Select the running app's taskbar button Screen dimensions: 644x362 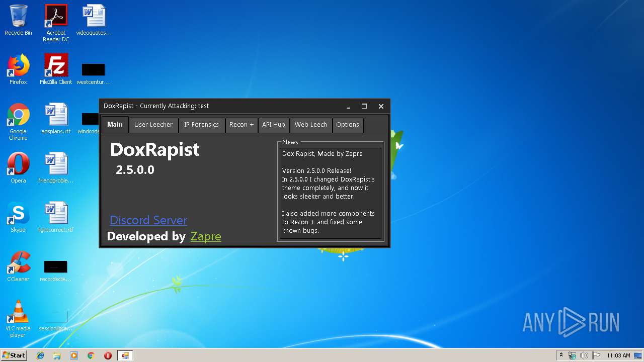125,355
